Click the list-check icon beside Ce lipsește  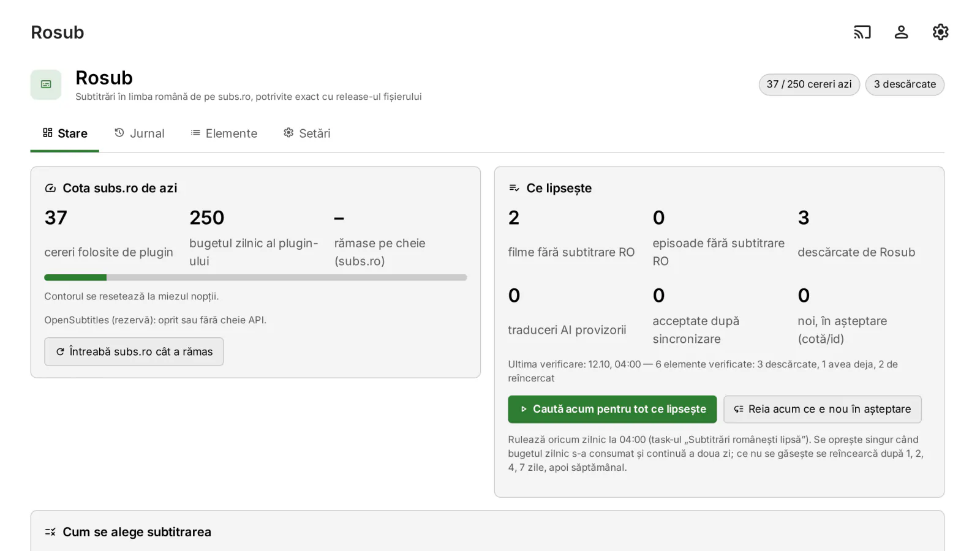514,188
